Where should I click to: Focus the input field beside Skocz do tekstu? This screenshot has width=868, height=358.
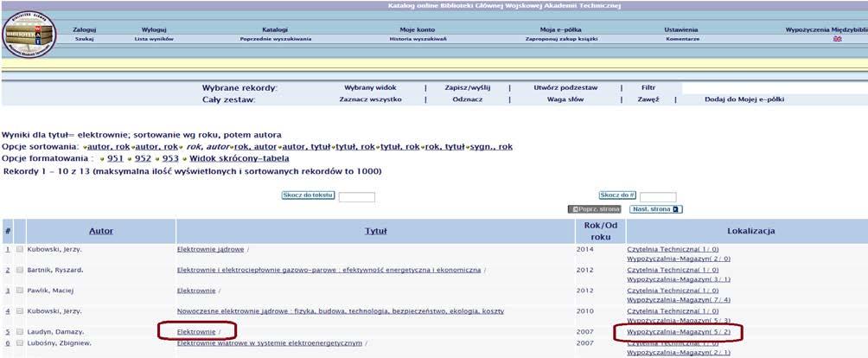point(356,197)
